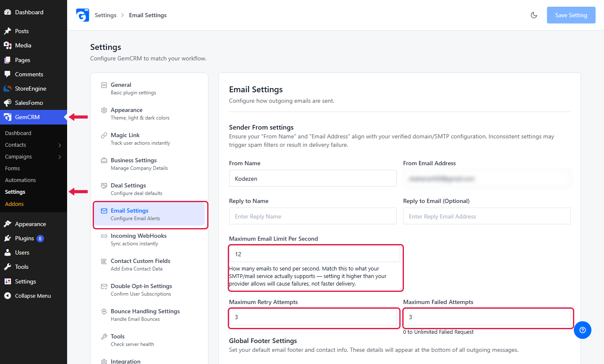Click the Reply to Email field
Image resolution: width=604 pixels, height=364 pixels.
[487, 216]
